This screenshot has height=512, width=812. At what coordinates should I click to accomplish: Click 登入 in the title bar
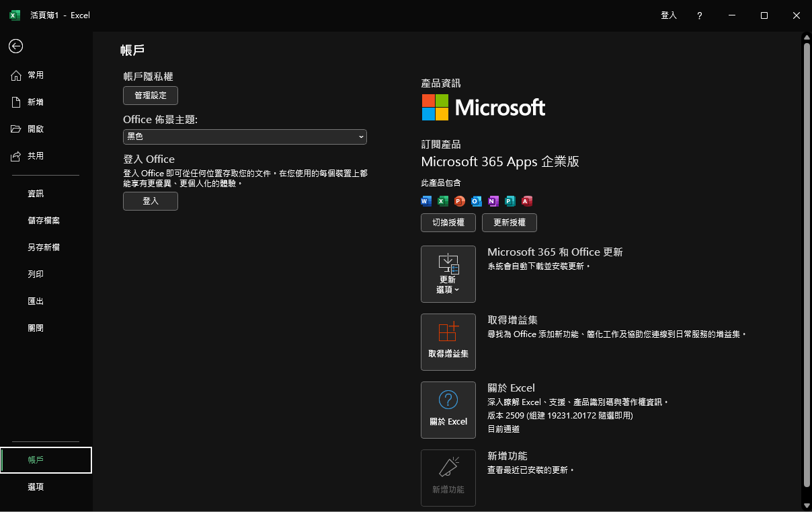pyautogui.click(x=669, y=15)
